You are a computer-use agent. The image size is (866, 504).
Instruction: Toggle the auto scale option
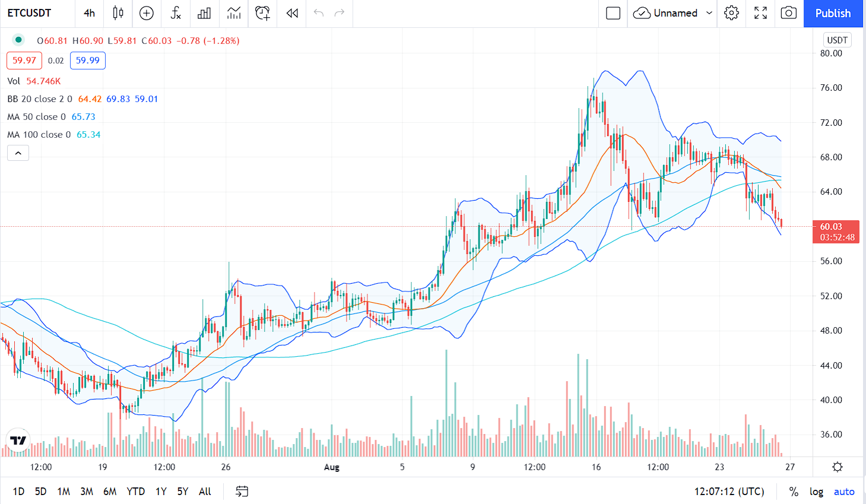pos(843,492)
